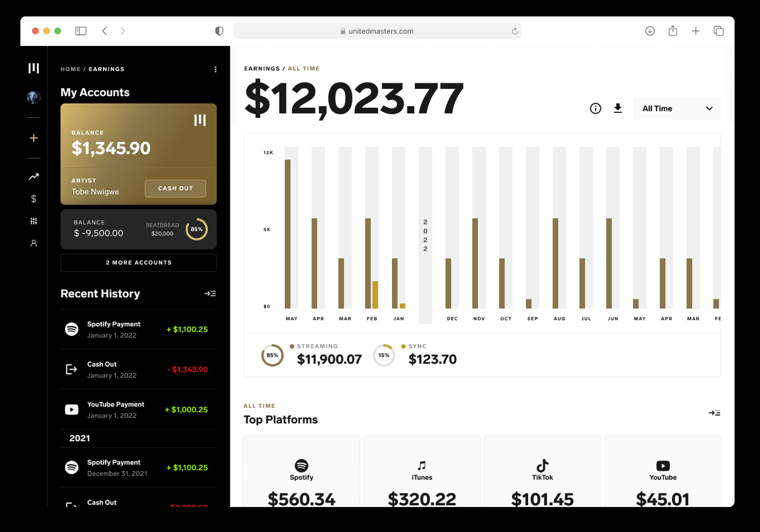Click the beatBread 85% progress ring
760x532 pixels.
click(196, 229)
